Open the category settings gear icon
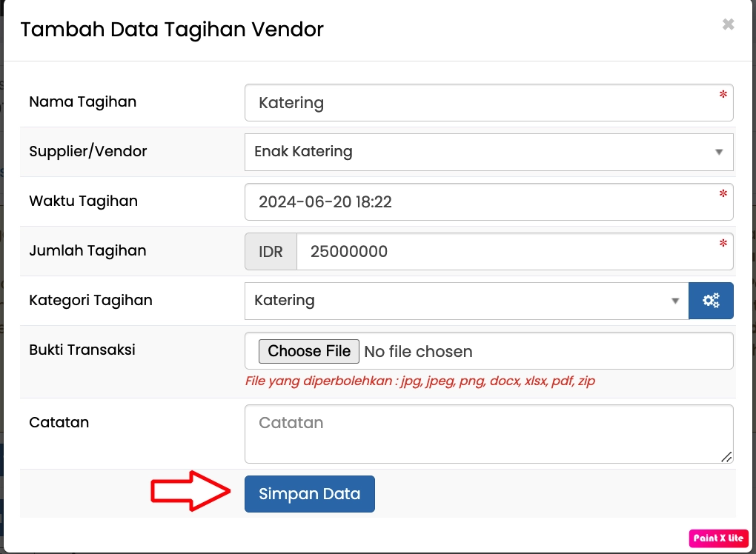Image resolution: width=756 pixels, height=554 pixels. (711, 301)
